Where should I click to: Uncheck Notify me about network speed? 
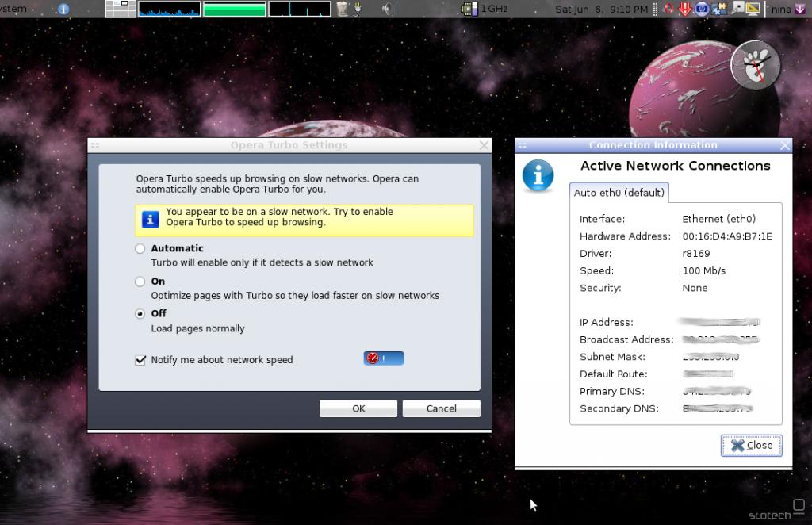pos(140,360)
